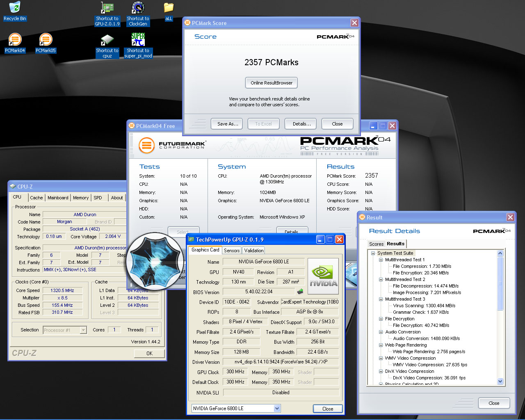Select 'Virus Scanning: 1300.484 MB/s' row
Viewport: 525px width, 420px height.
point(424,306)
